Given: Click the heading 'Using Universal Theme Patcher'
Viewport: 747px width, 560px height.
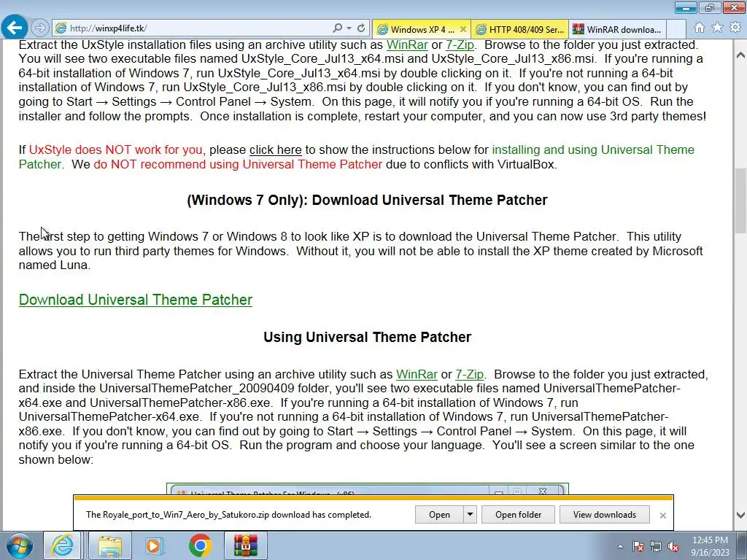Looking at the screenshot, I should point(368,337).
